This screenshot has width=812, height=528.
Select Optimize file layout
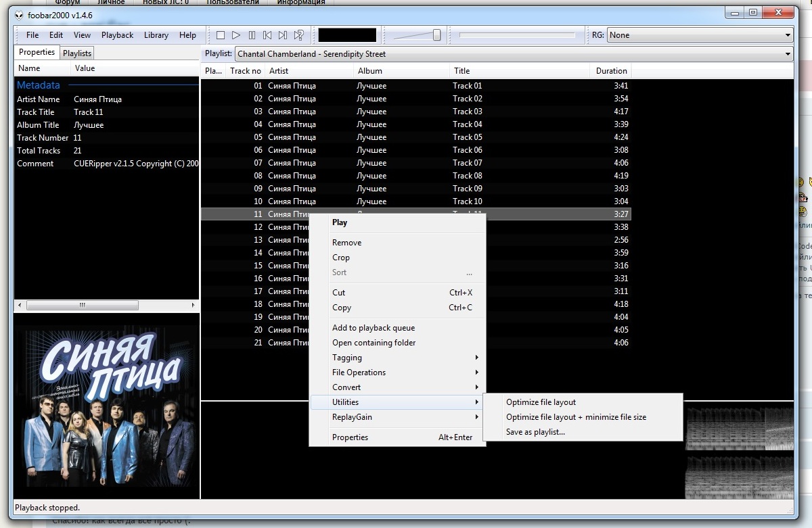point(541,402)
